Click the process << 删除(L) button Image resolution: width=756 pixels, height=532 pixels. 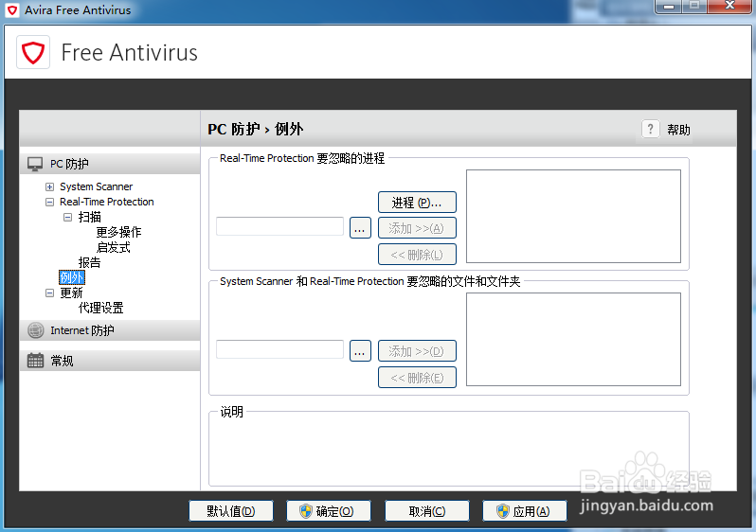point(417,255)
